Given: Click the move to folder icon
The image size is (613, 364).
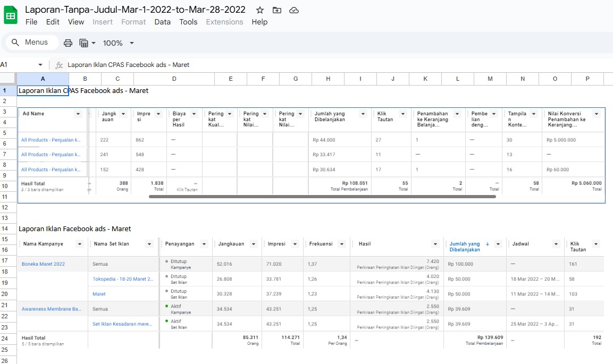Looking at the screenshot, I should point(276,10).
